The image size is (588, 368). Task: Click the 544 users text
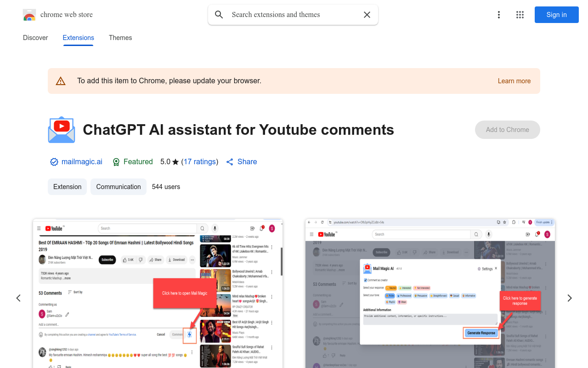(166, 187)
